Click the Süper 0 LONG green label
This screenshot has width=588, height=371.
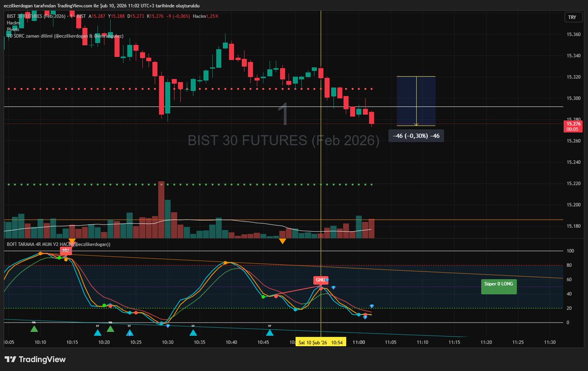pyautogui.click(x=499, y=287)
